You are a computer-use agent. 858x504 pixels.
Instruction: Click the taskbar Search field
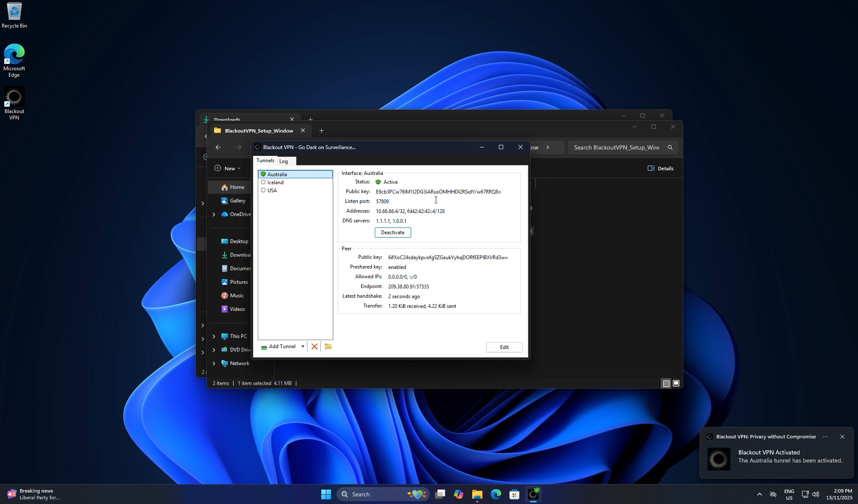tap(382, 494)
